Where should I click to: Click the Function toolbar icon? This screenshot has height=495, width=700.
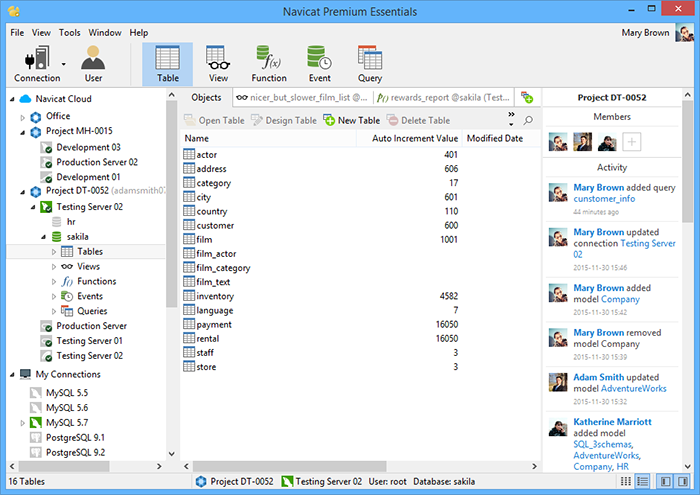[x=269, y=64]
